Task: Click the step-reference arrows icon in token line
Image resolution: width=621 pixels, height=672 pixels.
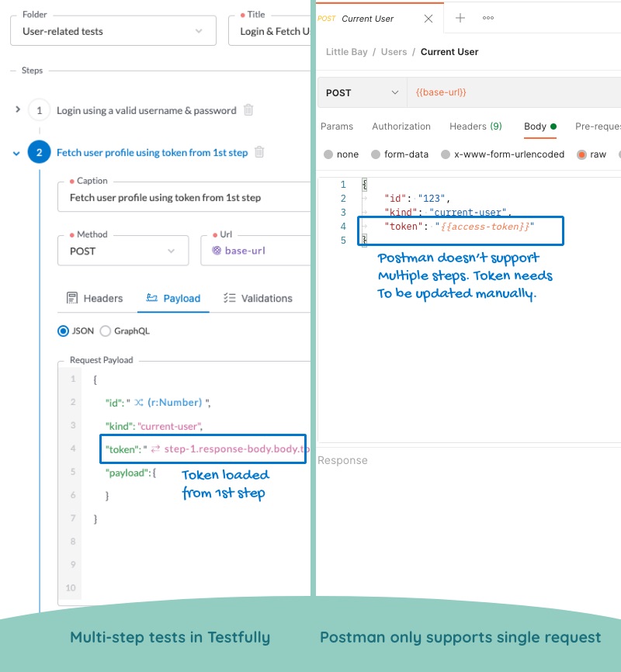Action: (x=155, y=449)
